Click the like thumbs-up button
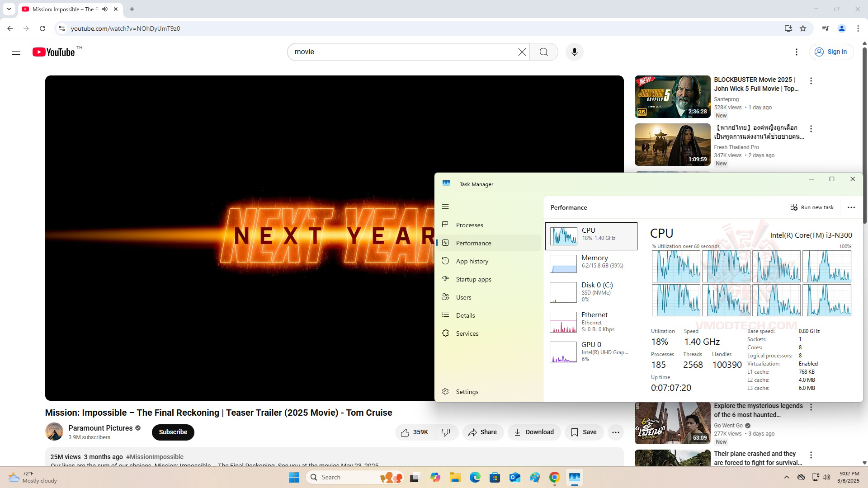The image size is (868, 488). [415, 432]
